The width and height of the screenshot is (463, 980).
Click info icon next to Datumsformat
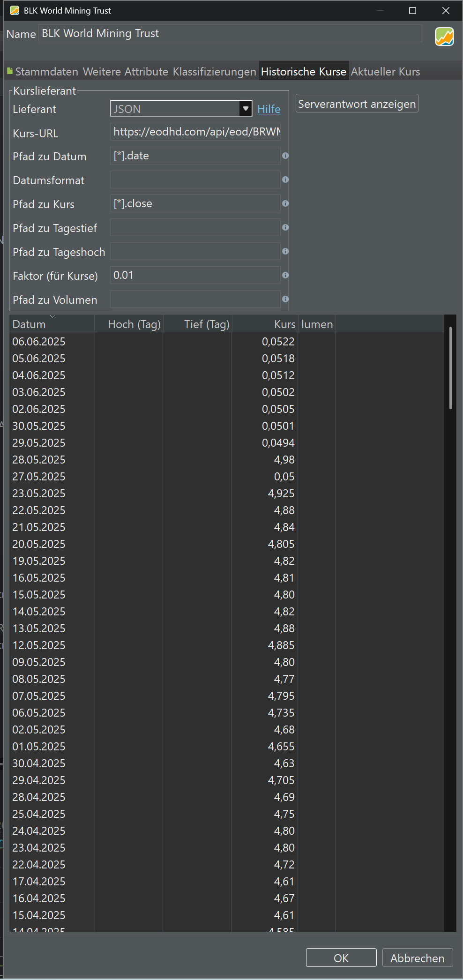click(x=285, y=180)
